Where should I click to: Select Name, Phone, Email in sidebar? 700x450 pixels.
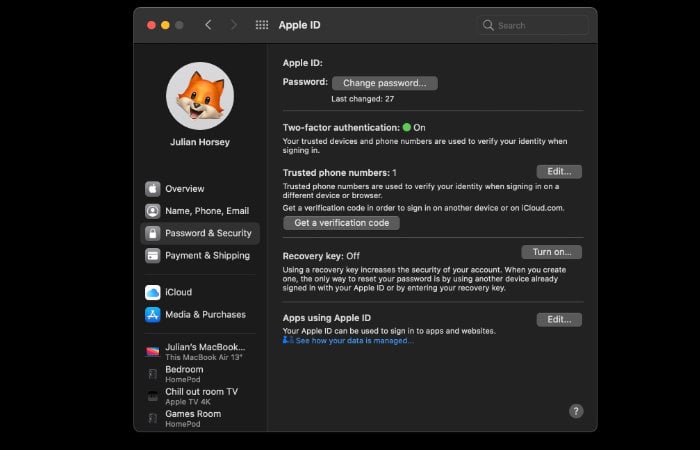200,211
